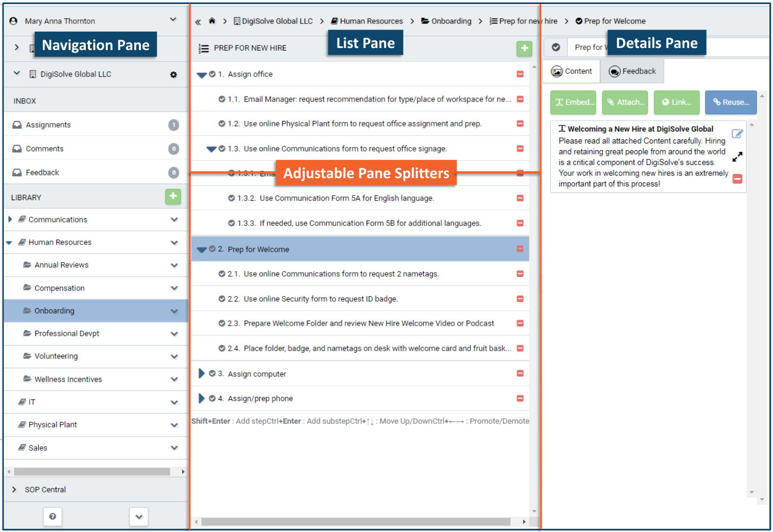773x532 pixels.
Task: Expand step 3 Assign computer
Action: 202,373
